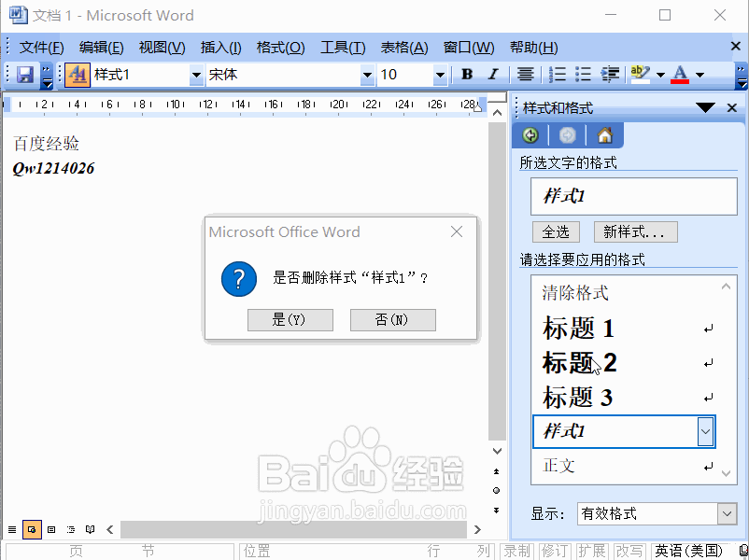This screenshot has width=749, height=560.
Task: Click the Home icon in task pane
Action: pos(604,135)
